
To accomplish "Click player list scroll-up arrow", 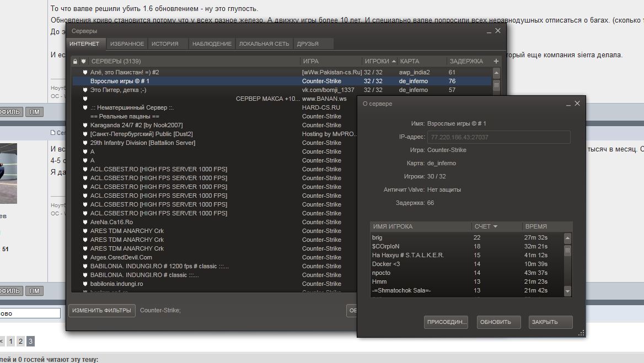I will pos(567,238).
